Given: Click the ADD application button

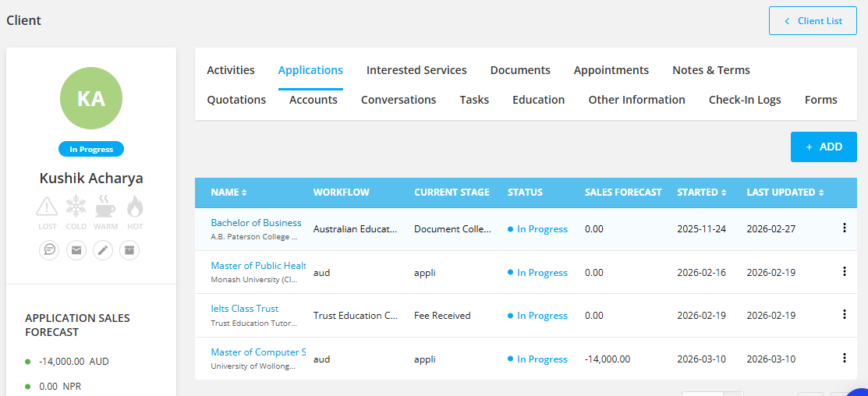Looking at the screenshot, I should (824, 147).
